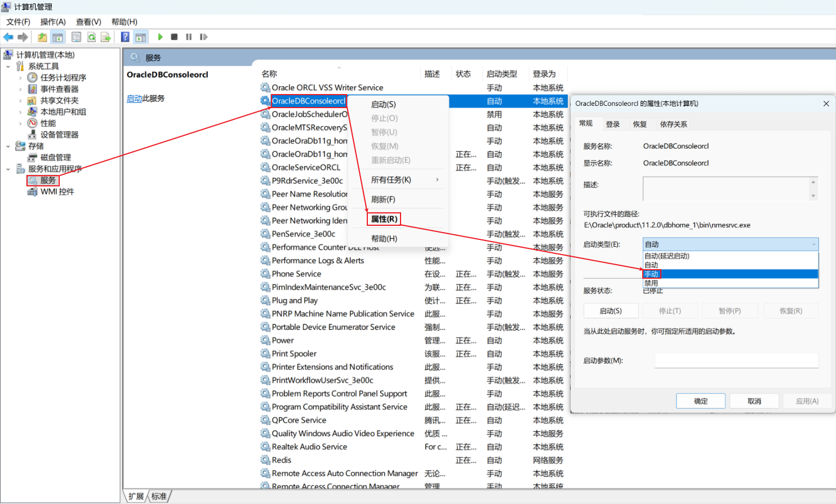Open help via the blue question mark icon
The width and height of the screenshot is (836, 504).
(x=124, y=37)
